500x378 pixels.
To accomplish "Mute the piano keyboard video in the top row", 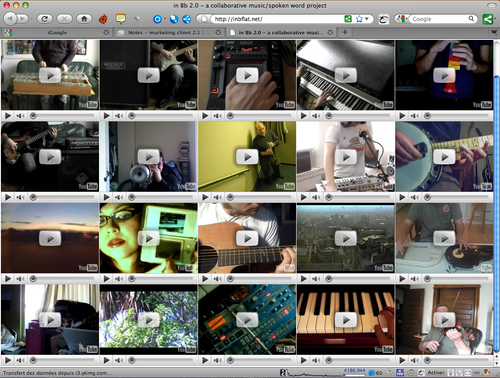I will coord(316,116).
